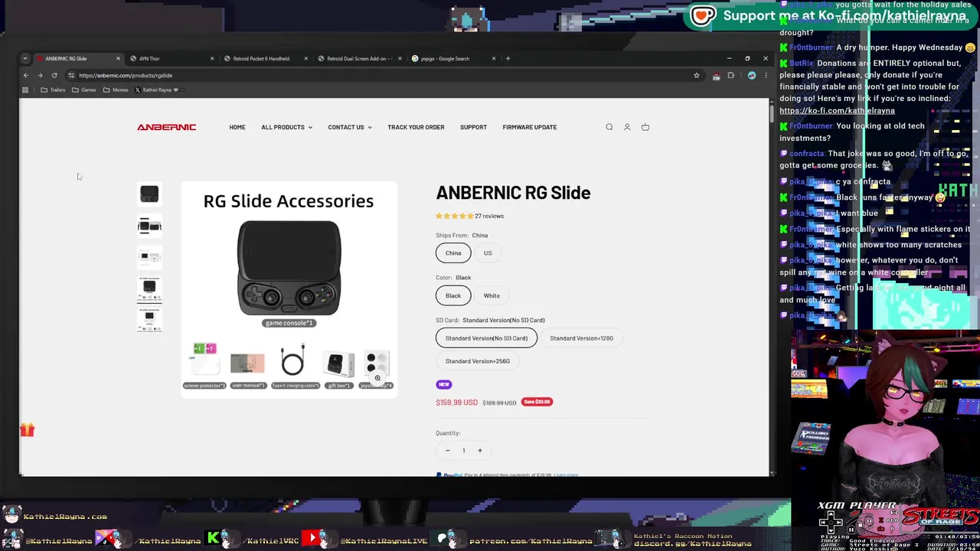Expand CONTACT US dropdown menu
Viewport: 980px width, 551px height.
[350, 127]
